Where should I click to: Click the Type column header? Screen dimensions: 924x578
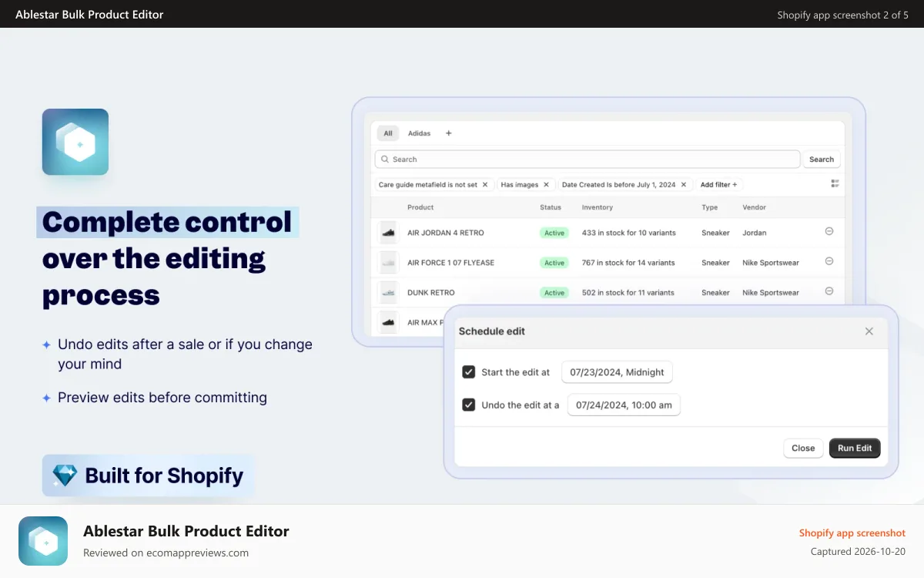(709, 207)
